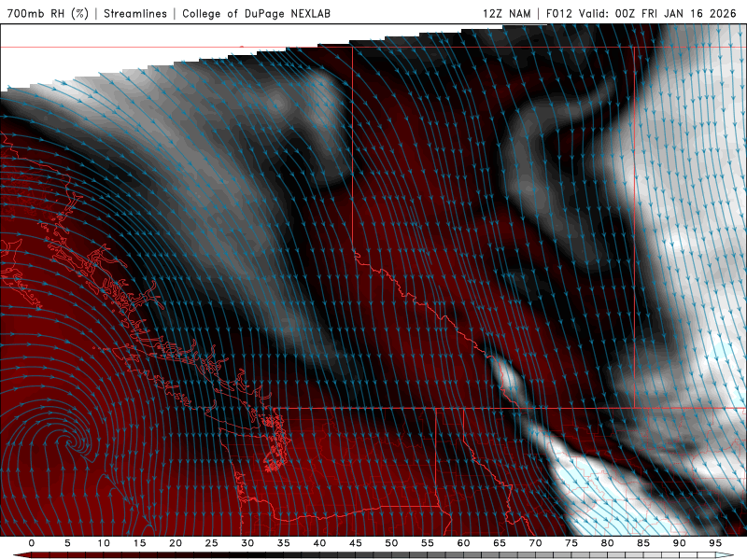747x560 pixels.
Task: Click the "25" colorbar scale label
Action: coord(211,543)
